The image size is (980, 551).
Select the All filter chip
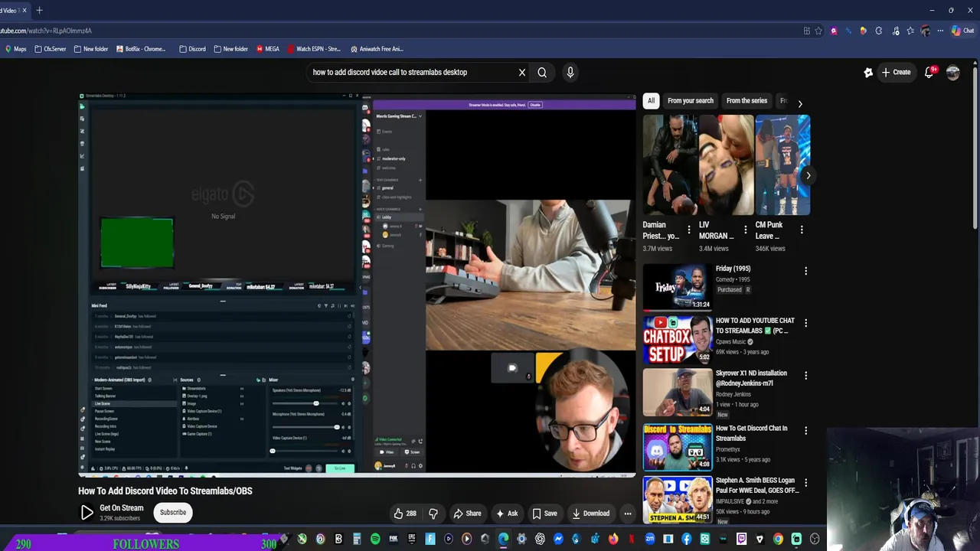point(651,100)
